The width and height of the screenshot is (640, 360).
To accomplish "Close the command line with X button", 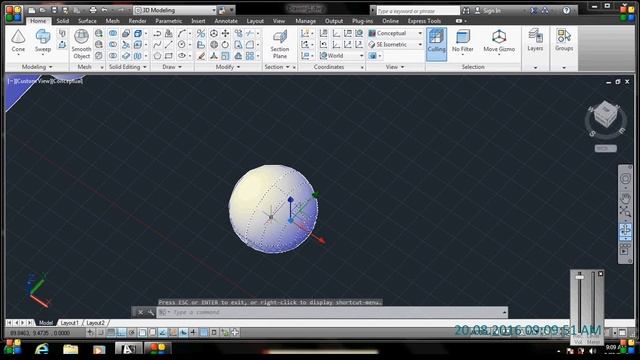I will (140, 313).
